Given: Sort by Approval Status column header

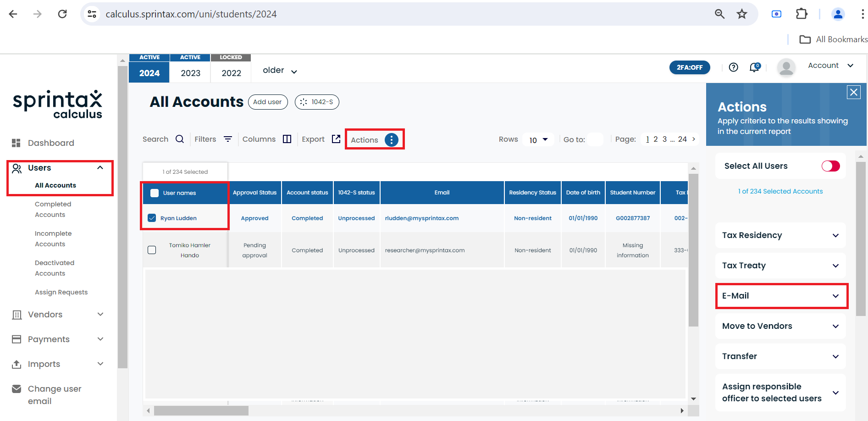Looking at the screenshot, I should pyautogui.click(x=254, y=193).
